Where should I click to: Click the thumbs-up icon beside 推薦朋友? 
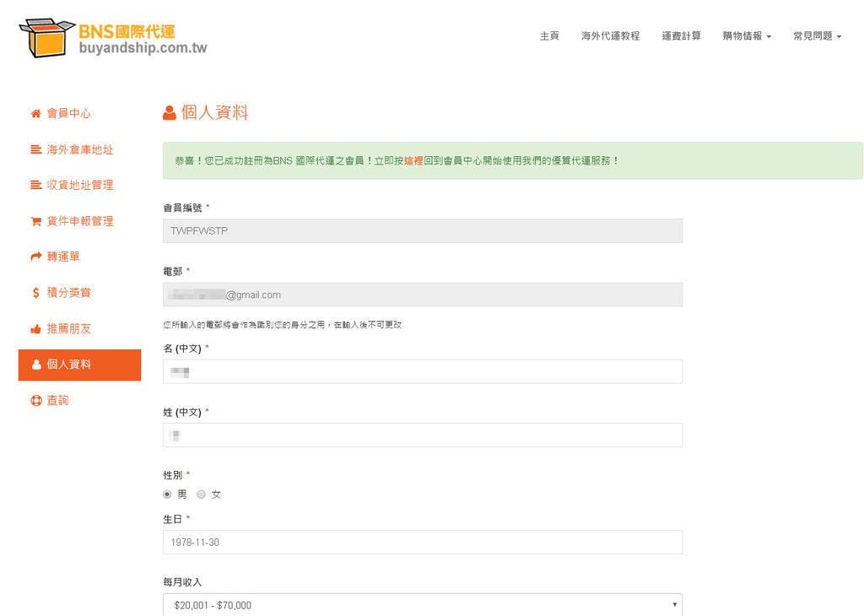pyautogui.click(x=35, y=329)
